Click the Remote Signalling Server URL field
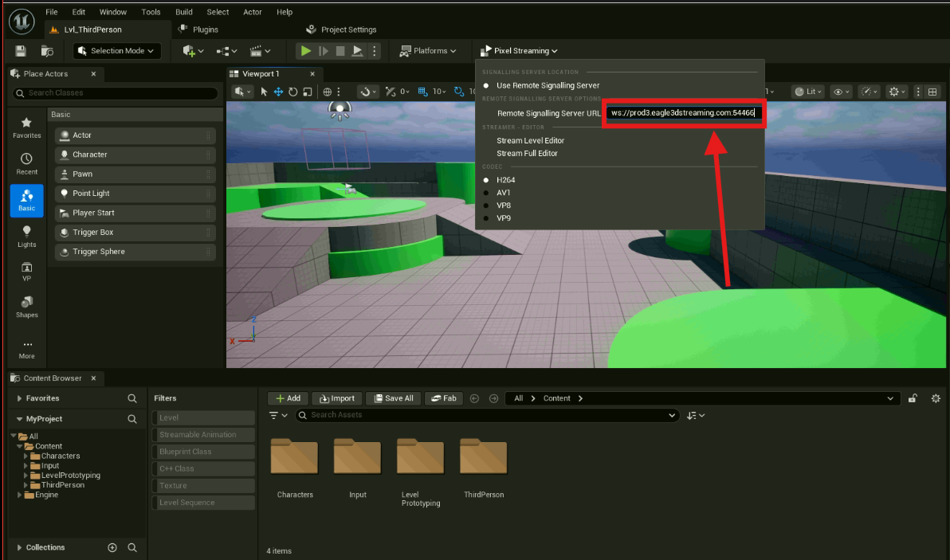Viewport: 950px width, 560px height. pos(684,112)
